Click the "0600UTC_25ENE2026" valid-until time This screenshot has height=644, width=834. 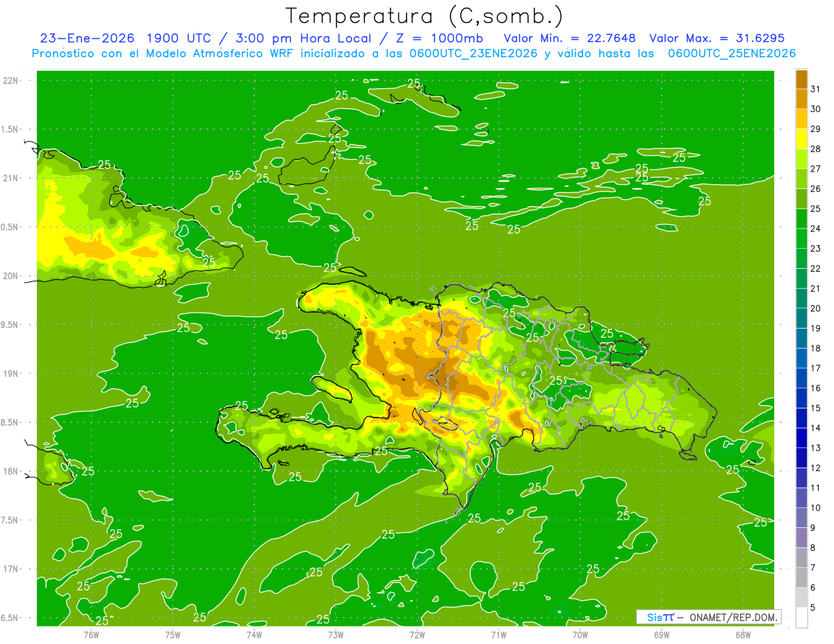point(732,53)
